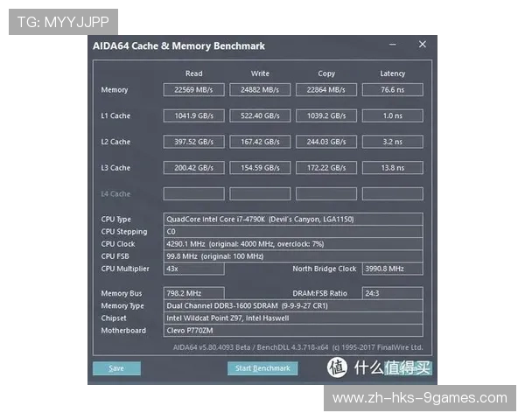Screen dimensions: 525x420
Task: Click the North Bridge Clock 3990.8 MHz field
Action: pos(392,269)
